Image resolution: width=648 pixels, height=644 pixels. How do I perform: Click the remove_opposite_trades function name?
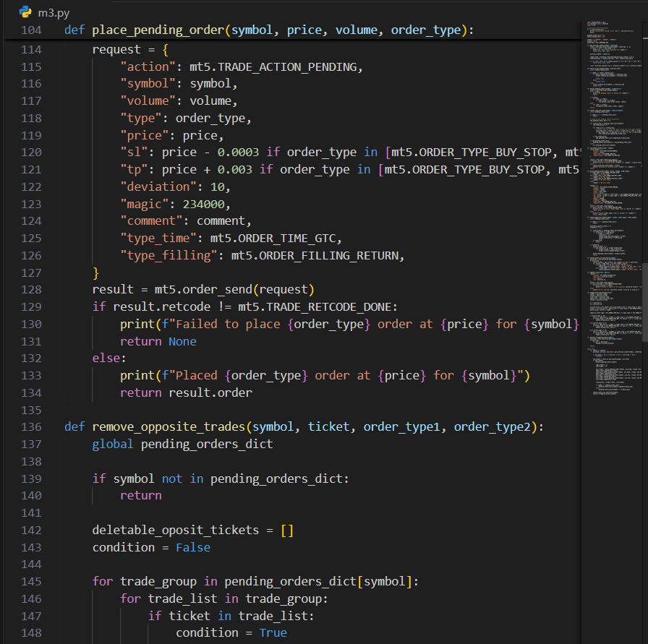click(x=169, y=427)
